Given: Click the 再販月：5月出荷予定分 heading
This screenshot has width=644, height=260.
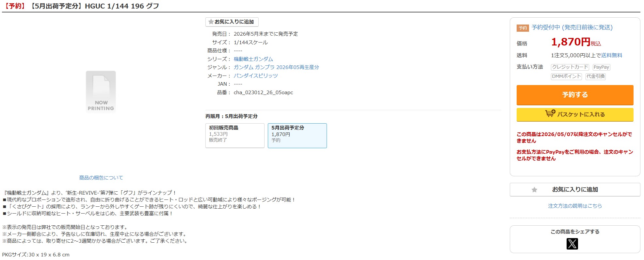Looking at the screenshot, I should click(232, 116).
